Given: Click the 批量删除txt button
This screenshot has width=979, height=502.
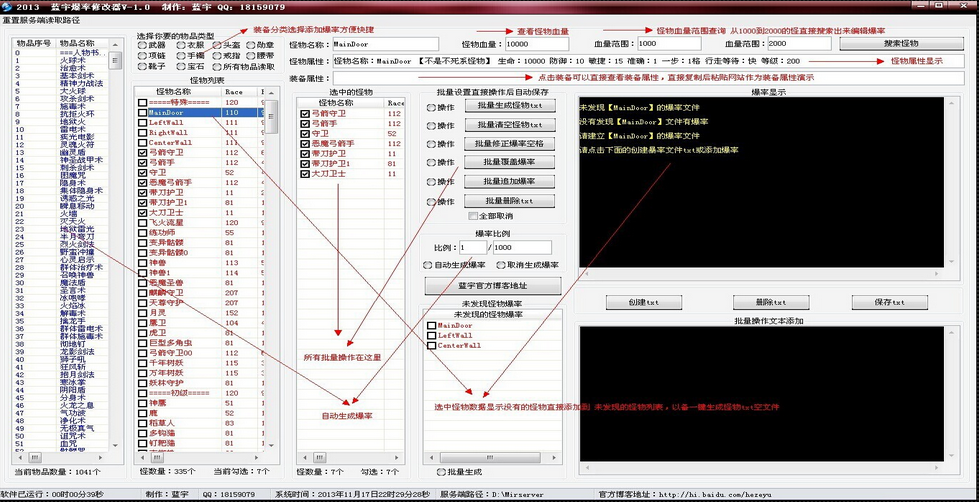Looking at the screenshot, I should tap(509, 201).
